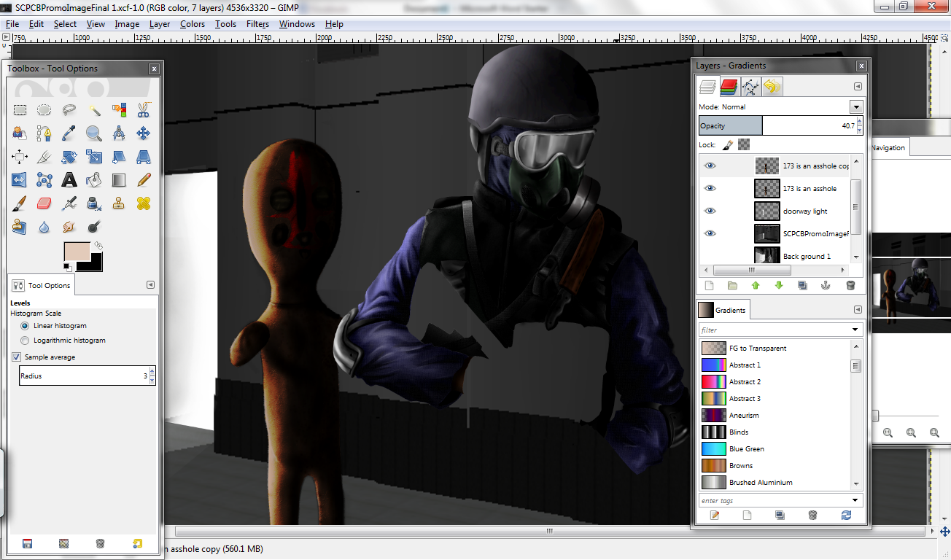Hide the '173 is an asshole' layer
This screenshot has height=560, width=951.
(x=710, y=188)
